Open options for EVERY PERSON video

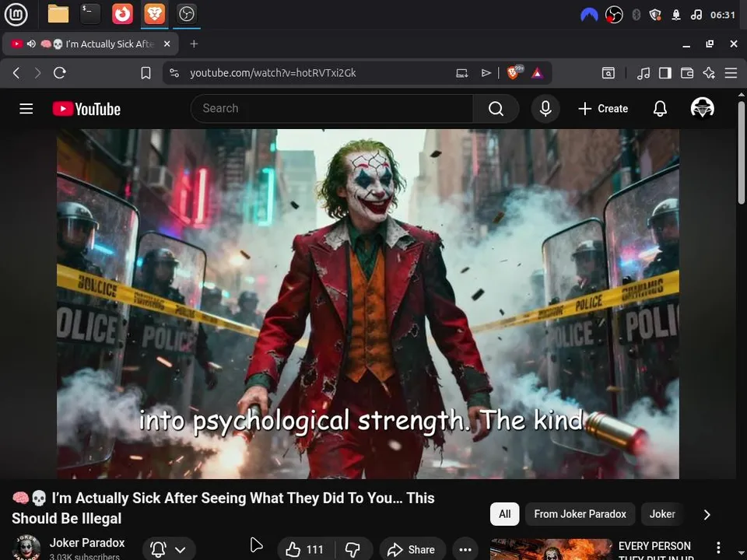(x=718, y=548)
